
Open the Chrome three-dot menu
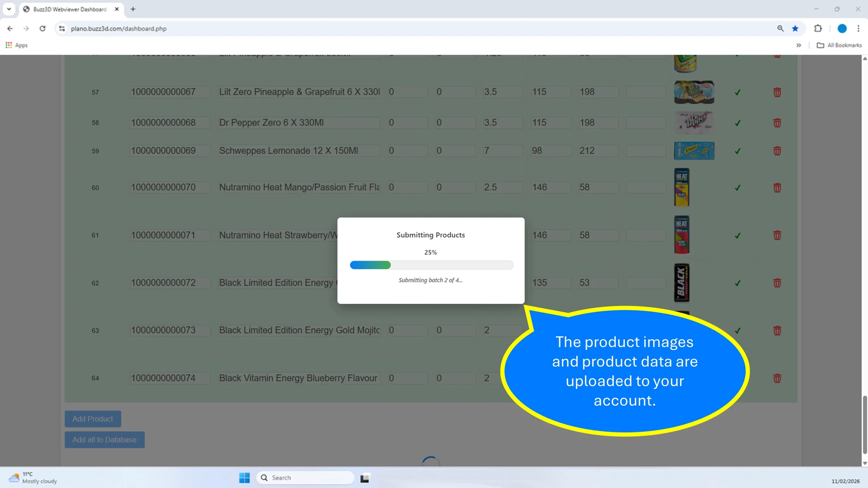[858, 28]
